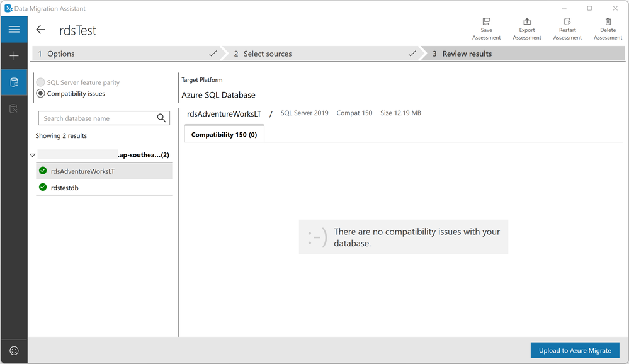629x364 pixels.
Task: Click the SQL Server 2019 text
Action: [x=304, y=113]
